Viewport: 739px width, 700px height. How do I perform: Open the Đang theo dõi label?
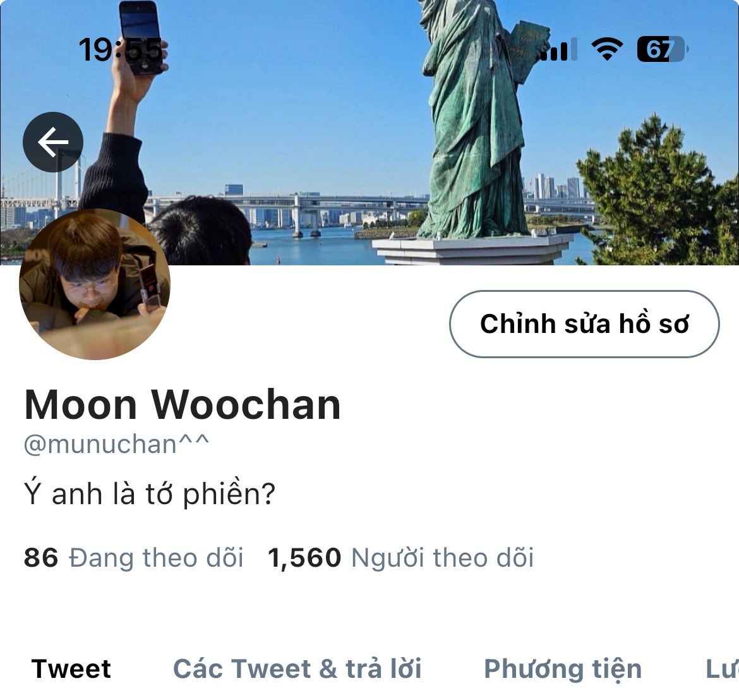156,558
